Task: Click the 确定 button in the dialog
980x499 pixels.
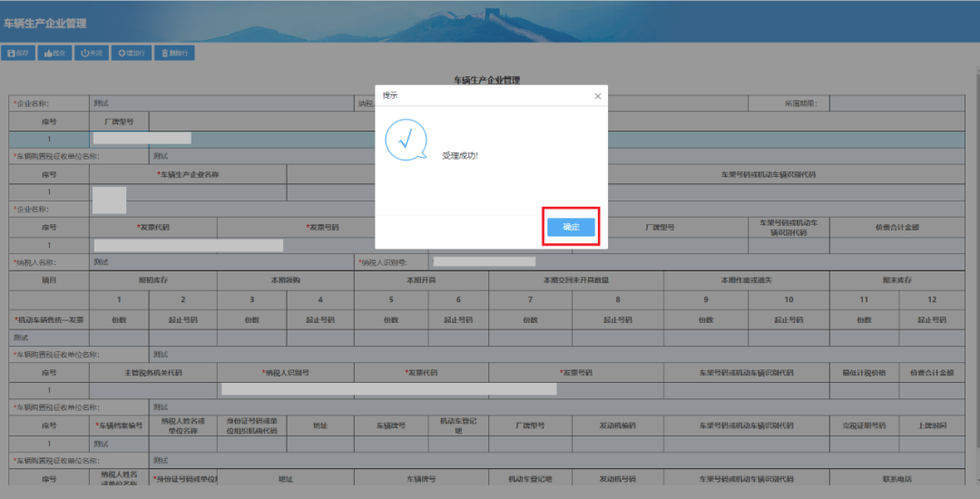Action: 571,228
